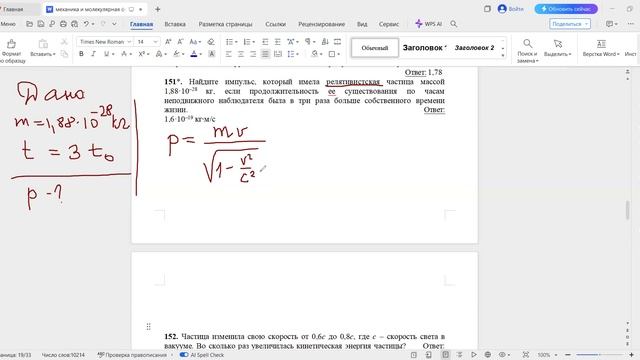The image size is (640, 360).
Task: Click the Bold formatting button
Action: pos(81,54)
